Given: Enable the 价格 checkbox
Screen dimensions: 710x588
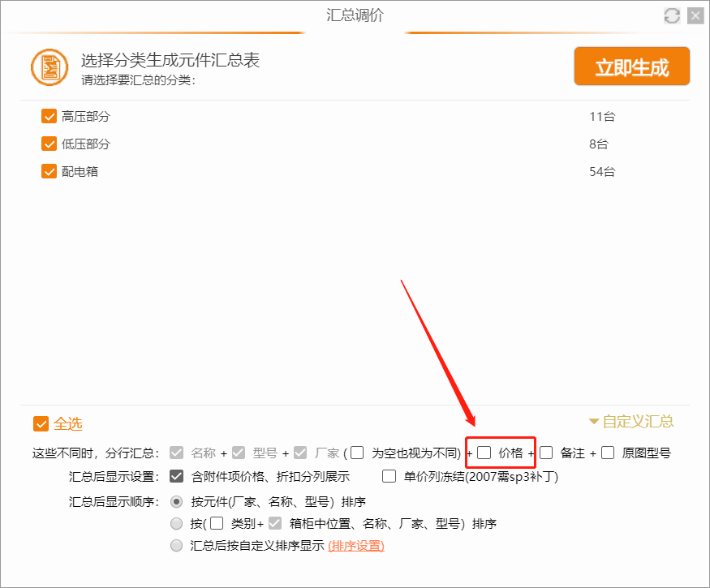Looking at the screenshot, I should tap(484, 453).
